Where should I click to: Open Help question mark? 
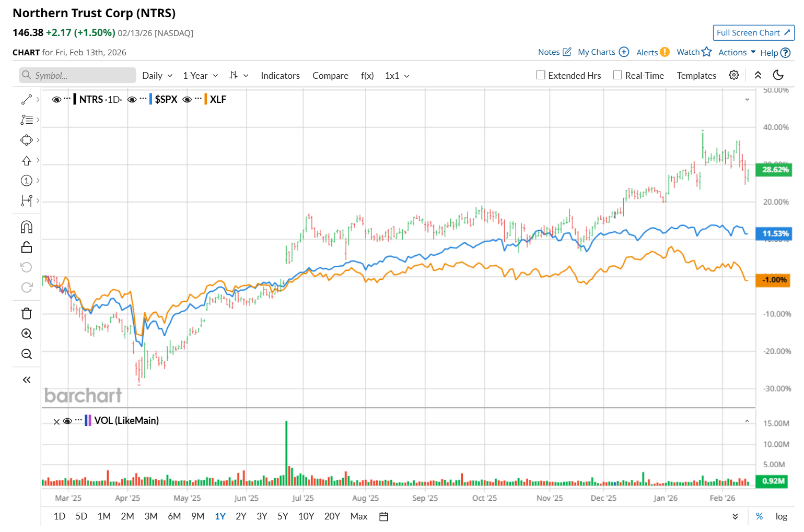click(785, 53)
